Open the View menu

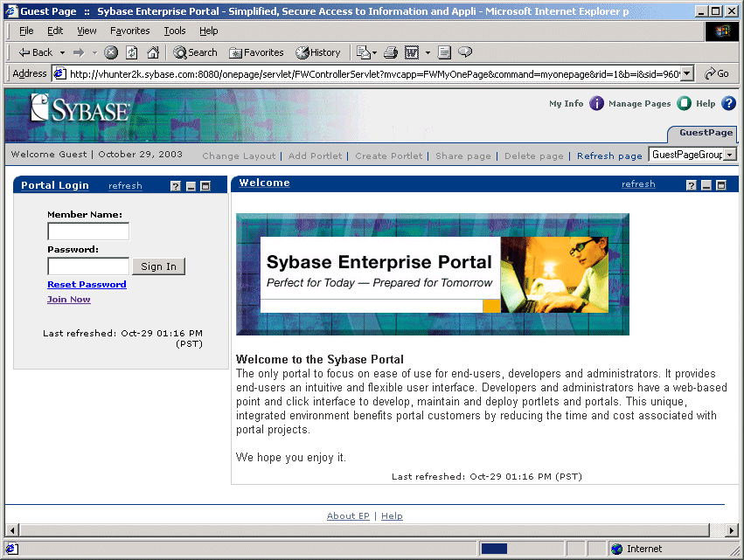(x=87, y=31)
